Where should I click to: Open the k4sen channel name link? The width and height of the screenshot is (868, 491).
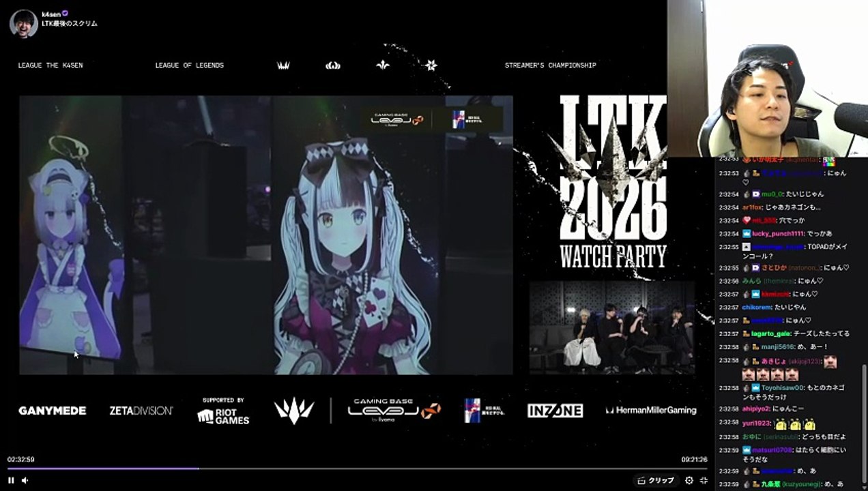click(x=51, y=14)
